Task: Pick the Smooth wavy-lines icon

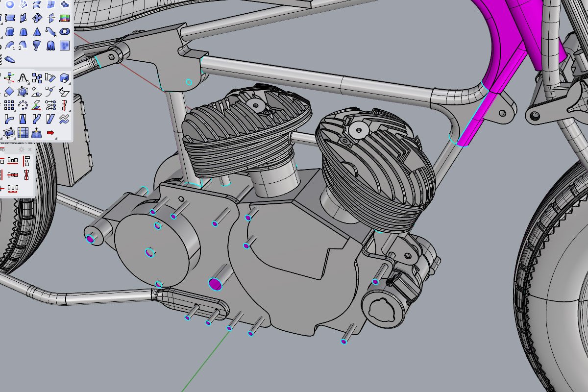Action: (64, 119)
